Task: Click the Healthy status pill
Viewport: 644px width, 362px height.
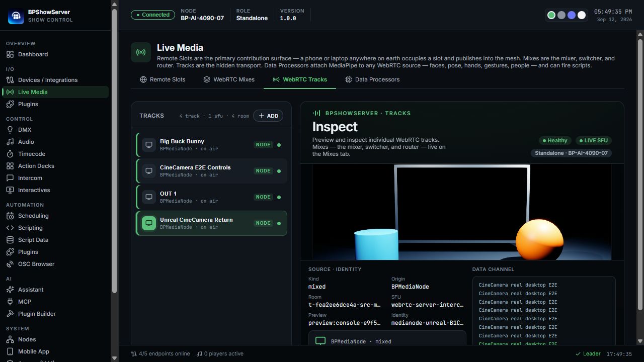Action: (554, 140)
